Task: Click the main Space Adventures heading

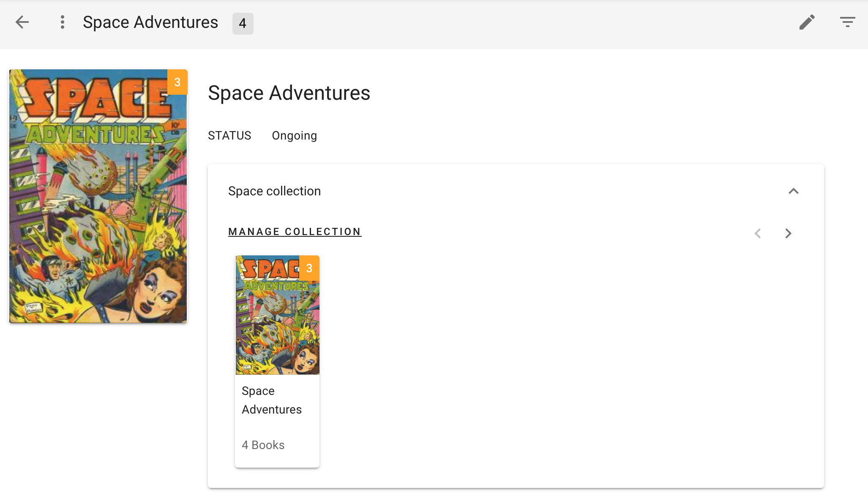Action: [289, 93]
